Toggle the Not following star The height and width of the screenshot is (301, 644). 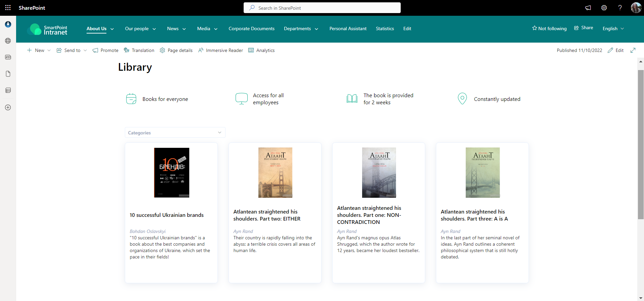[549, 28]
